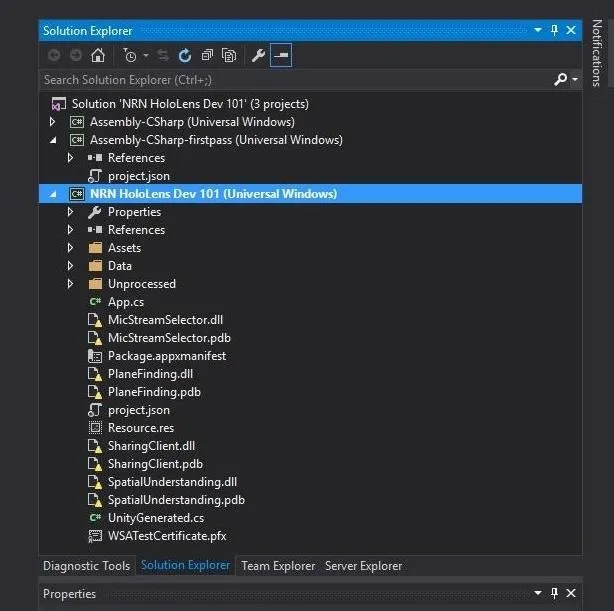Viewport: 614px width, 611px height.
Task: Select WSATestCertificate.pfx file name
Action: click(x=167, y=536)
